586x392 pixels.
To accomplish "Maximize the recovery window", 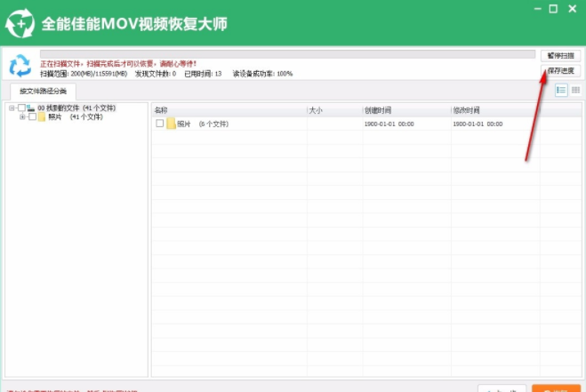I will (x=553, y=9).
